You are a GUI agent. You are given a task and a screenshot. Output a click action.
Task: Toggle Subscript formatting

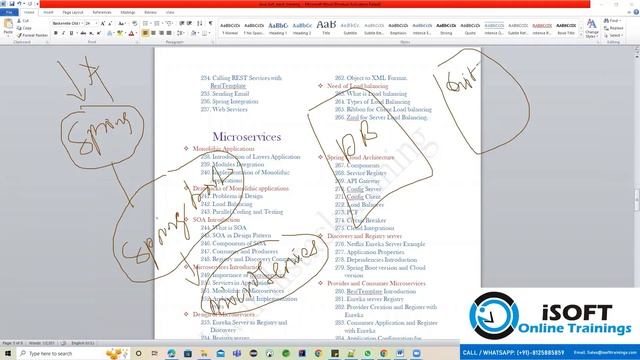[91, 33]
